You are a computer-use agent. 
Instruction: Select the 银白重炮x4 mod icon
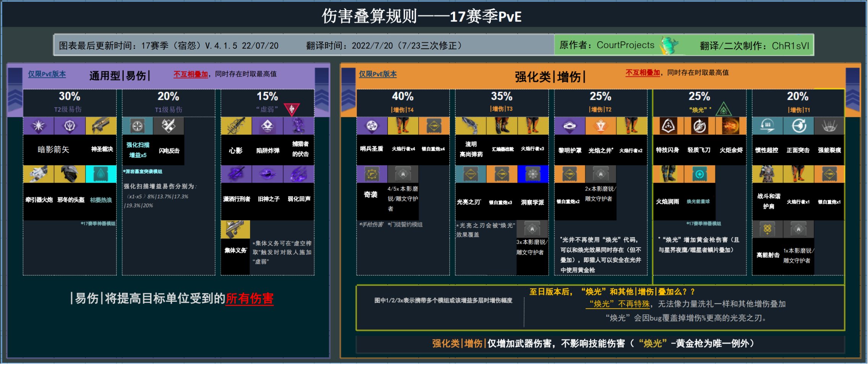[x=434, y=126]
